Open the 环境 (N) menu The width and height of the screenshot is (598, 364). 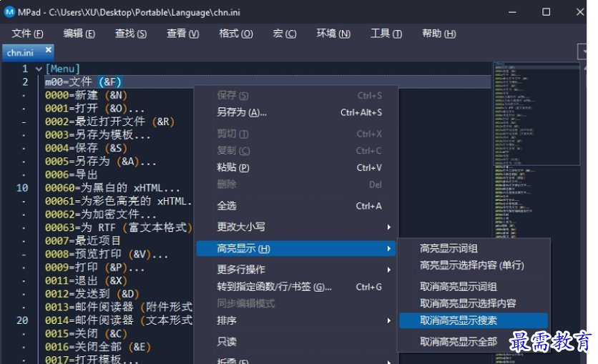click(x=333, y=34)
